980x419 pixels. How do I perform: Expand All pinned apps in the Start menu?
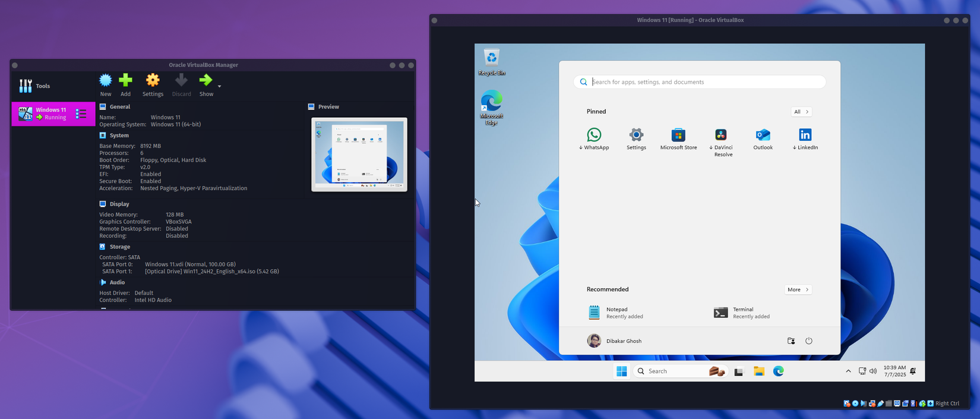coord(801,112)
